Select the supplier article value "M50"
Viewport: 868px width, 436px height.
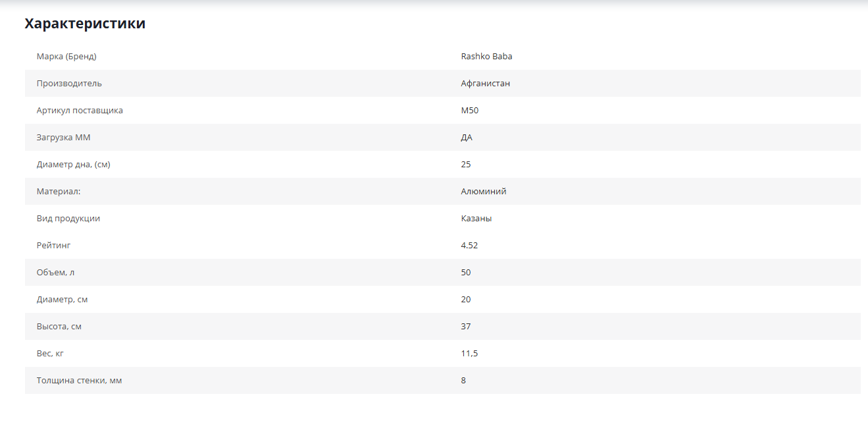tap(470, 111)
